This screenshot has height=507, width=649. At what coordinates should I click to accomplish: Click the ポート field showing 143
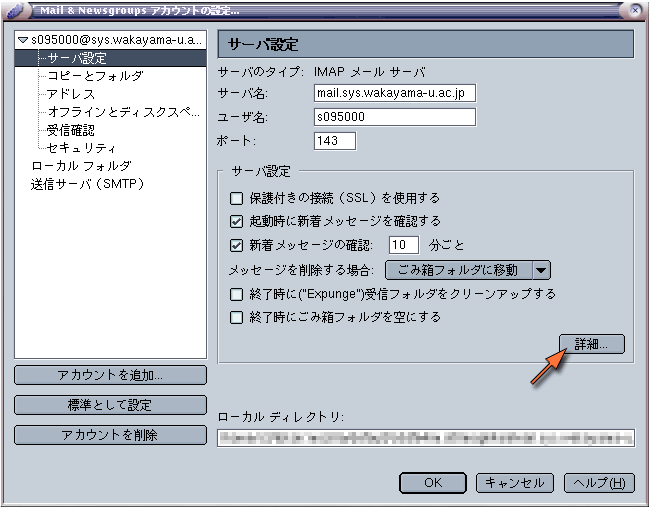click(x=335, y=141)
